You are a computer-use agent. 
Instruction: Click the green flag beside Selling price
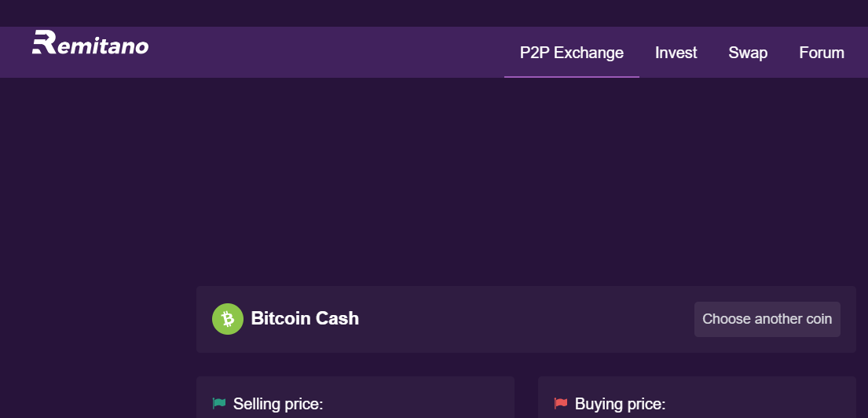(219, 404)
